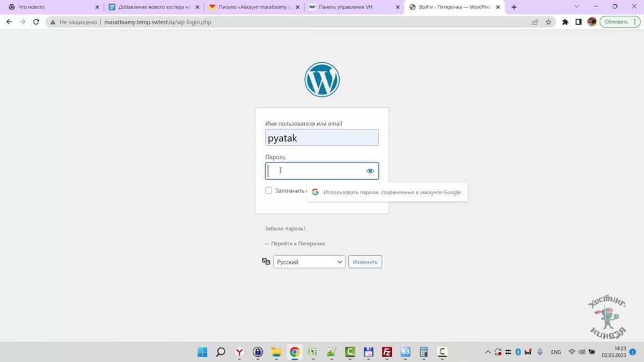Close the 'Что нового' tab
Viewport: 644px width, 362px height.
click(x=97, y=7)
